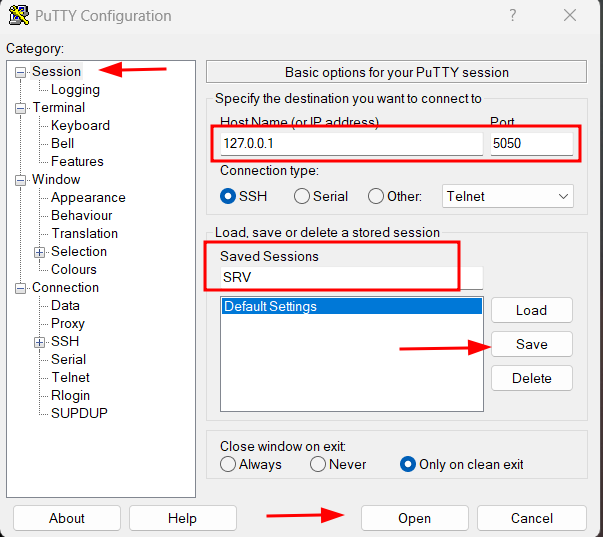Click the Saved Sessions field with SRV
The image size is (603, 537).
point(351,277)
